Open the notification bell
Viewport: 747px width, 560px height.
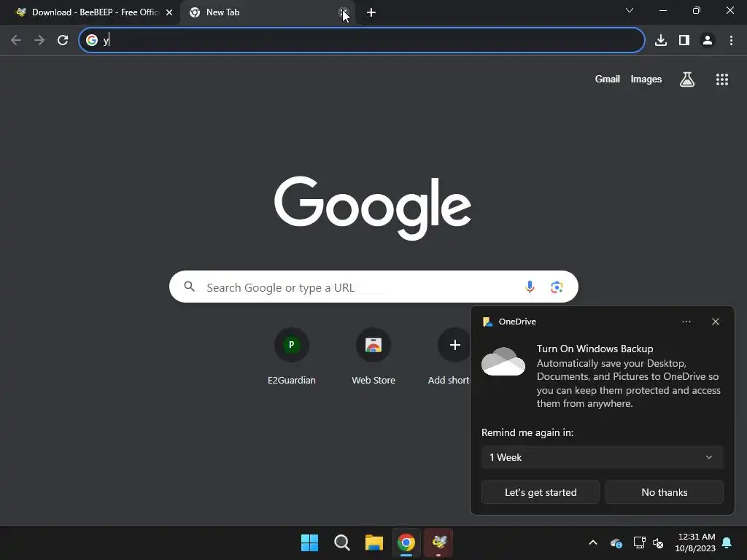tap(727, 542)
